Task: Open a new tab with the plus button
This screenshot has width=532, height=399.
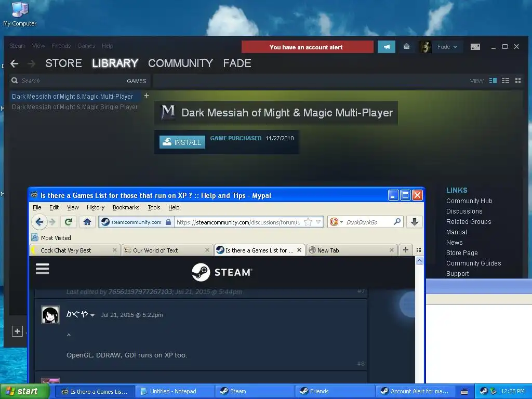Action: pos(405,250)
